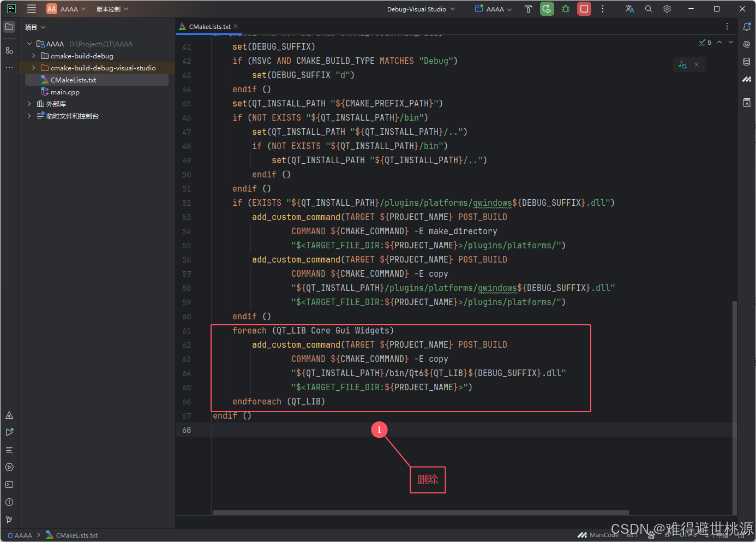Screen dimensions: 756x542
Task: Open IDE Settings gear icon
Action: 667,9
